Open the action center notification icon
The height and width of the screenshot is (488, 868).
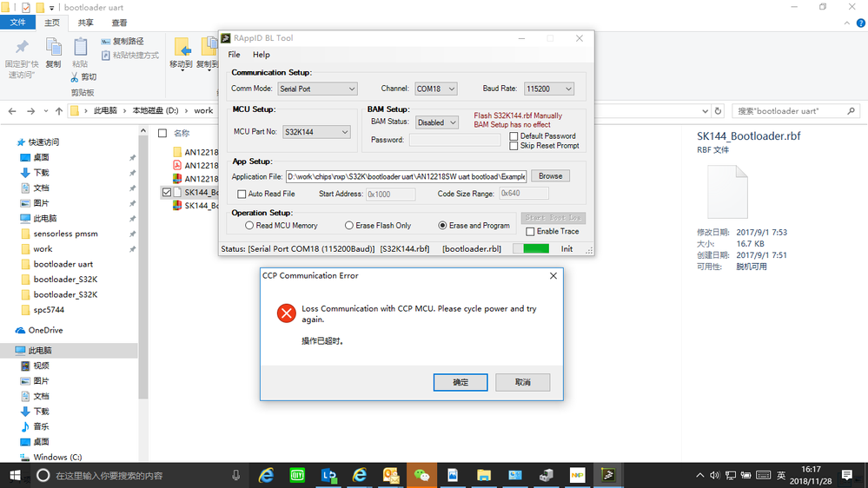click(x=847, y=475)
